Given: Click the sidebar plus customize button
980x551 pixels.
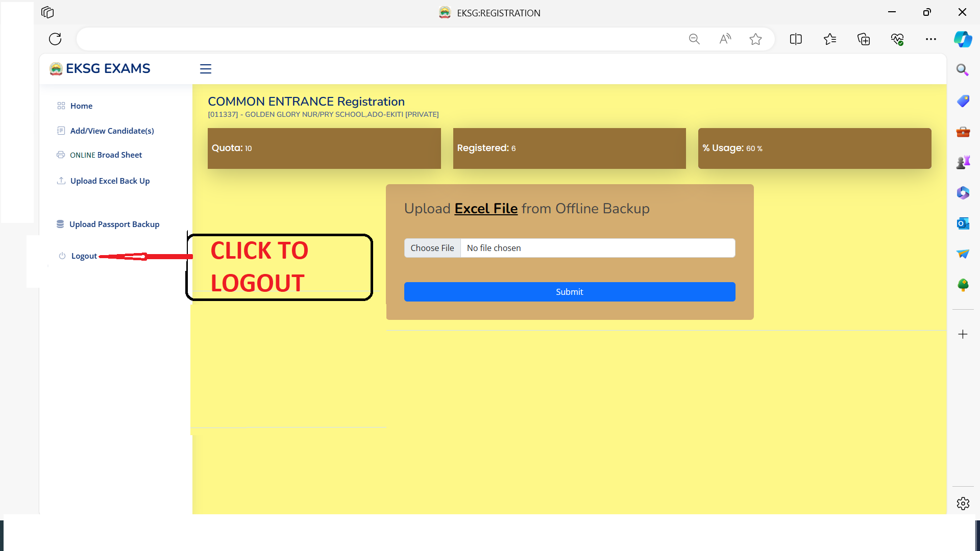Looking at the screenshot, I should click(963, 334).
